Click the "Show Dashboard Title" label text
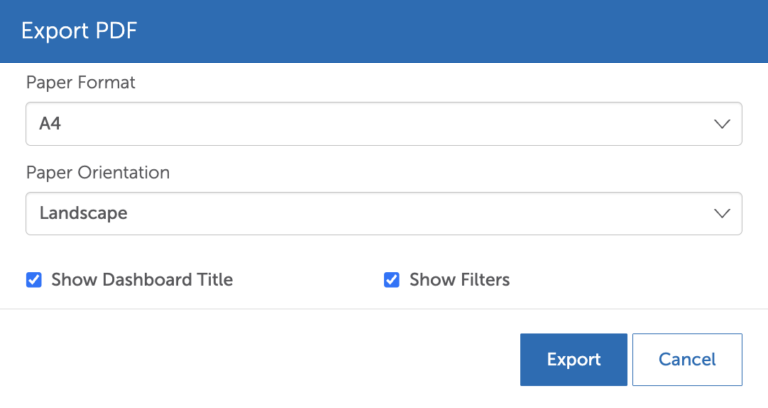Viewport: 768px width, 408px height. tap(142, 280)
